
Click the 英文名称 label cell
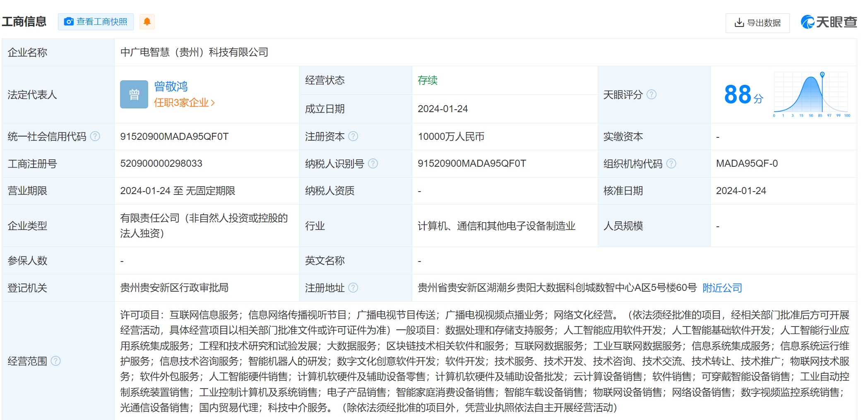356,261
